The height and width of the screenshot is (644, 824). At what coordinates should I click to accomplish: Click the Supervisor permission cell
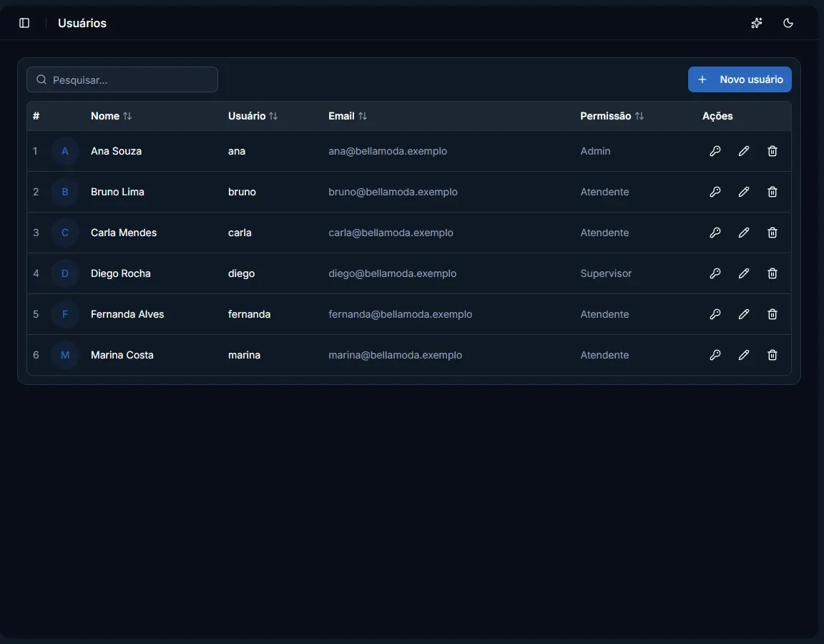tap(606, 273)
